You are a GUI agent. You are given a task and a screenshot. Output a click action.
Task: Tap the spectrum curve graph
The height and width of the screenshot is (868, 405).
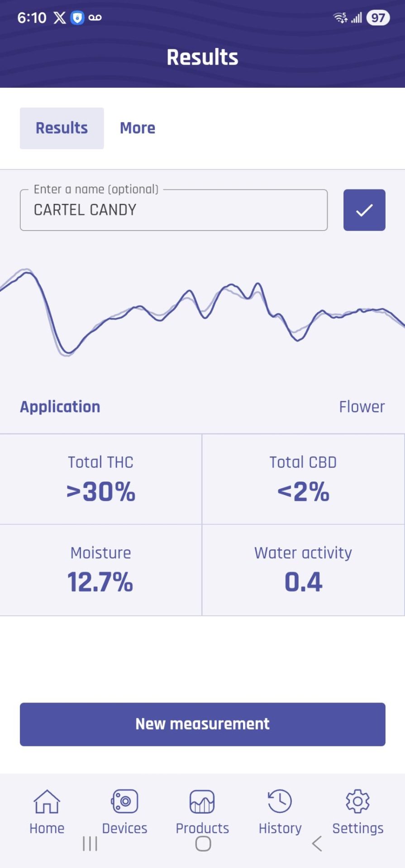(x=202, y=312)
